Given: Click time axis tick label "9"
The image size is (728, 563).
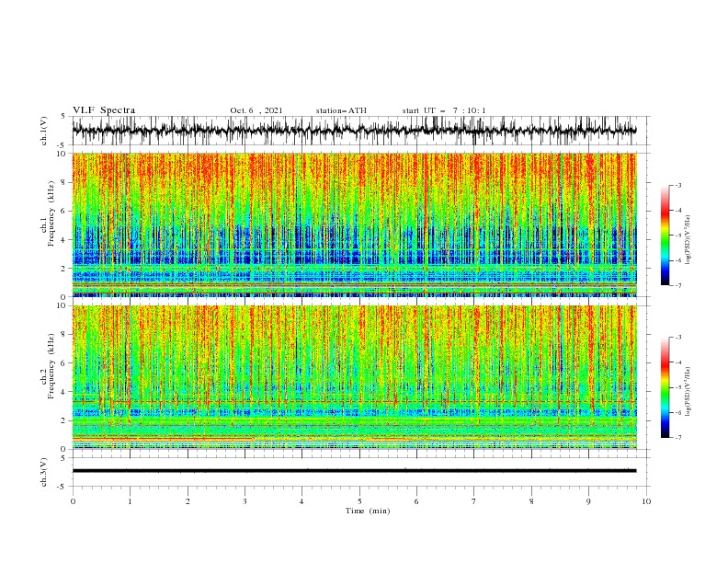Looking at the screenshot, I should pos(588,501).
